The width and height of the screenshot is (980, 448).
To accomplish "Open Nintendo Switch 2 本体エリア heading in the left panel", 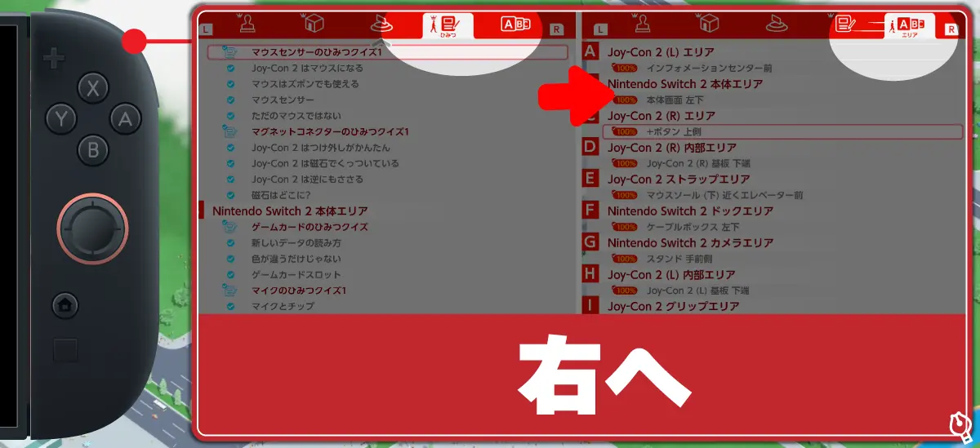I will (290, 211).
